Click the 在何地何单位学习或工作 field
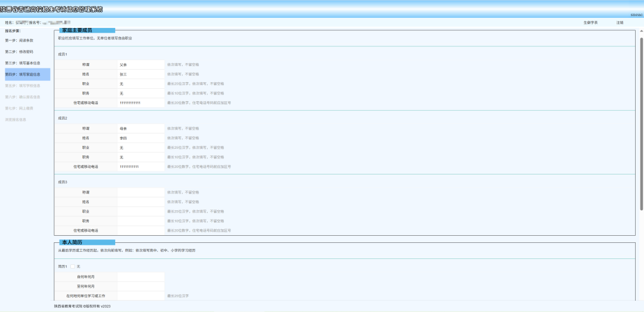 [141, 296]
